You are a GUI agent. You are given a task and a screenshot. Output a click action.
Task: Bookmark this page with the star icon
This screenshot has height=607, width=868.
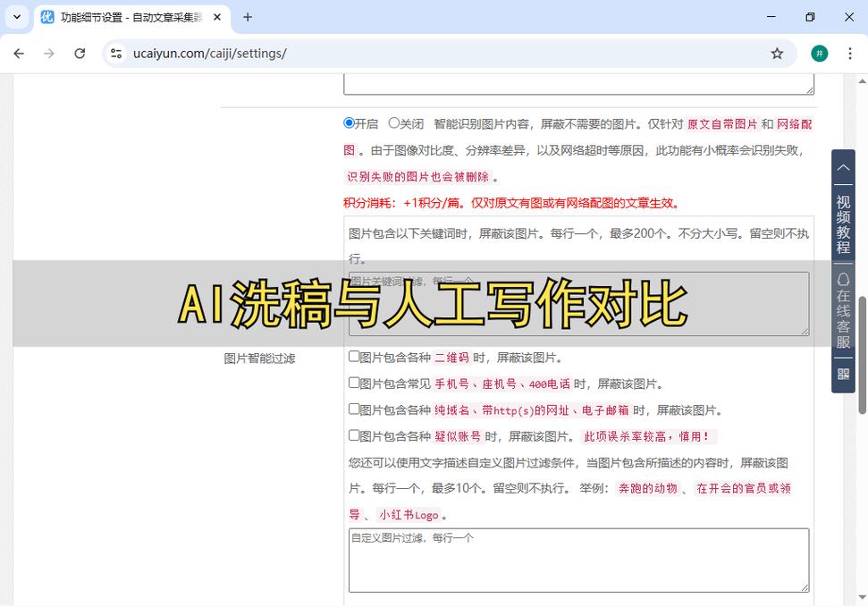tap(777, 53)
